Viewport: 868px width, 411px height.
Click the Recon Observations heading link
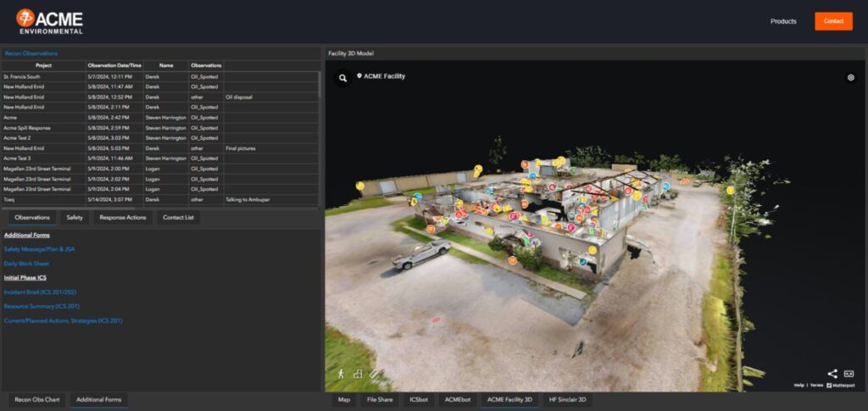click(x=31, y=53)
